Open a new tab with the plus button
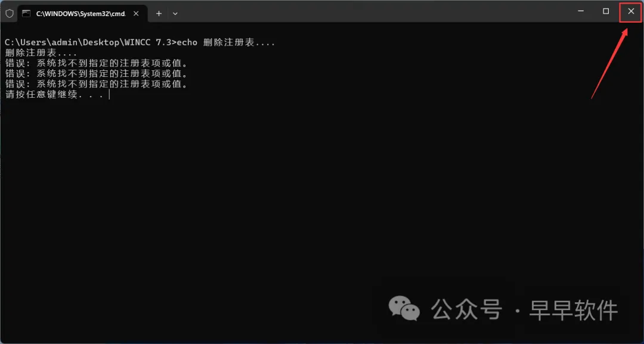 click(159, 13)
